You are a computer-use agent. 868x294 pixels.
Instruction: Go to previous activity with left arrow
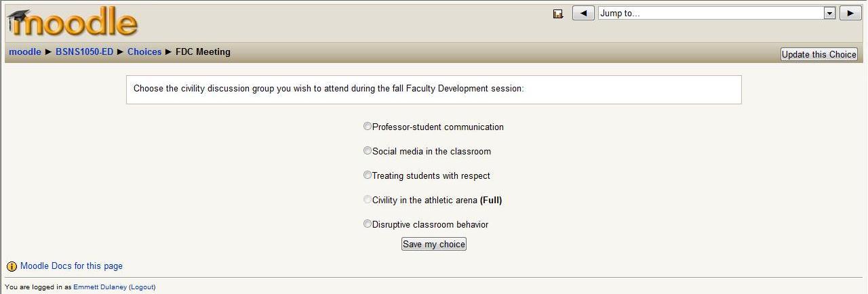(583, 13)
